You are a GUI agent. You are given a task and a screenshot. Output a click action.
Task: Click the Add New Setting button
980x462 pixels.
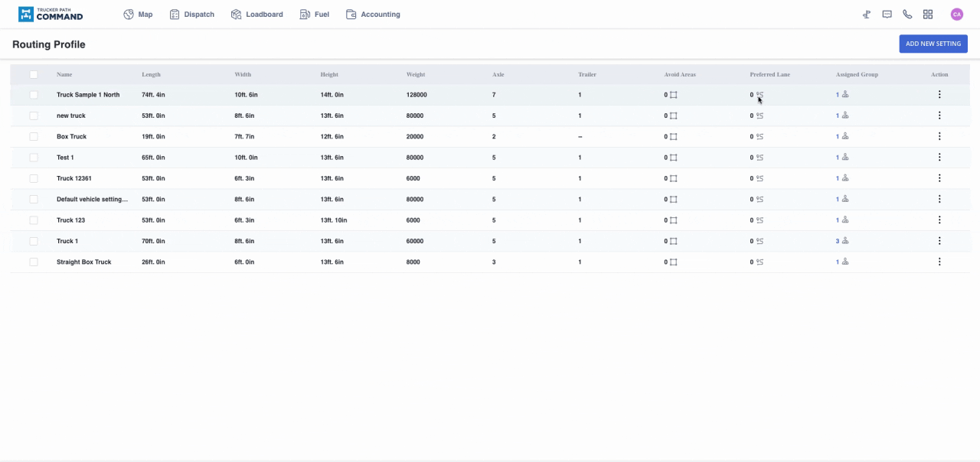(x=933, y=44)
